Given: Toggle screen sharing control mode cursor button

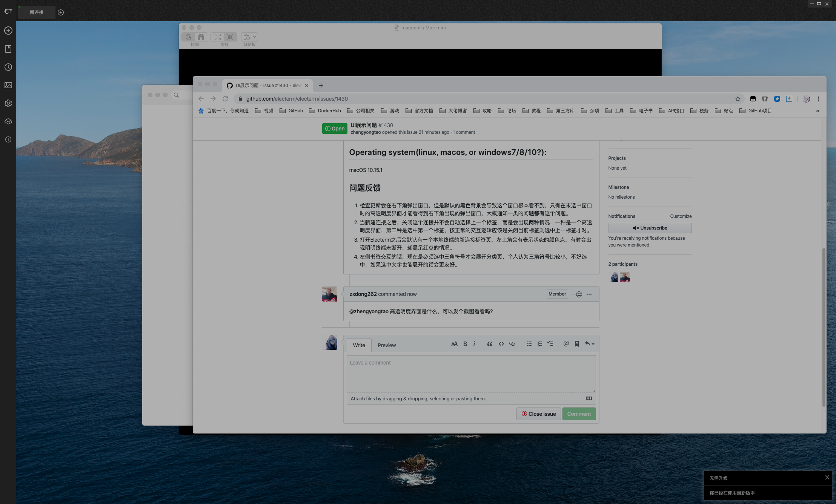Looking at the screenshot, I should click(189, 37).
